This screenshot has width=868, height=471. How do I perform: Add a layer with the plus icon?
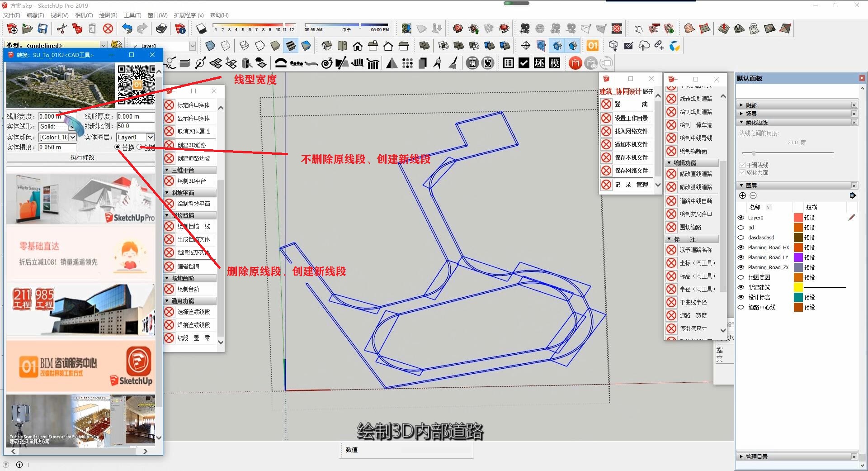[x=742, y=195]
